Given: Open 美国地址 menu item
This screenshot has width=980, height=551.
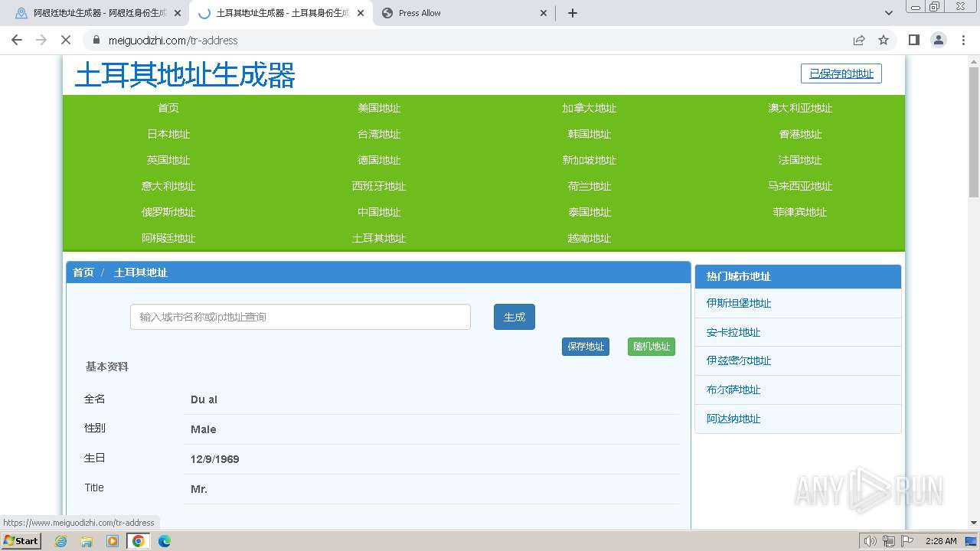Looking at the screenshot, I should 379,108.
